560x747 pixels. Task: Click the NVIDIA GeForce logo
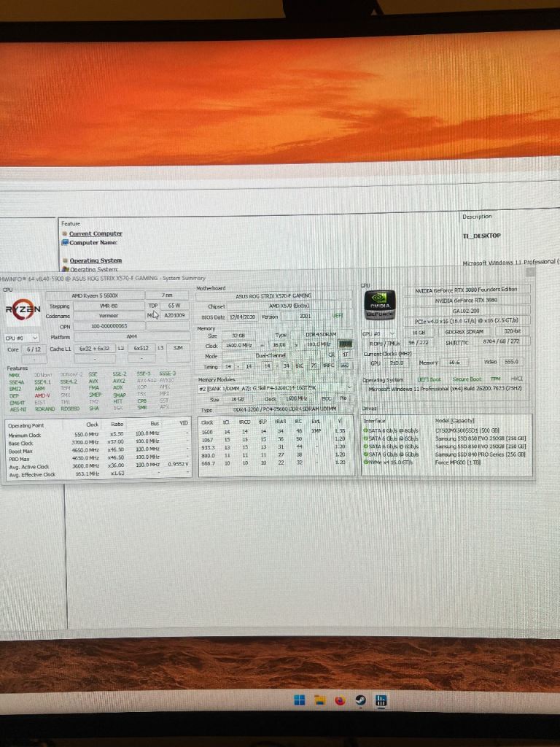379,303
